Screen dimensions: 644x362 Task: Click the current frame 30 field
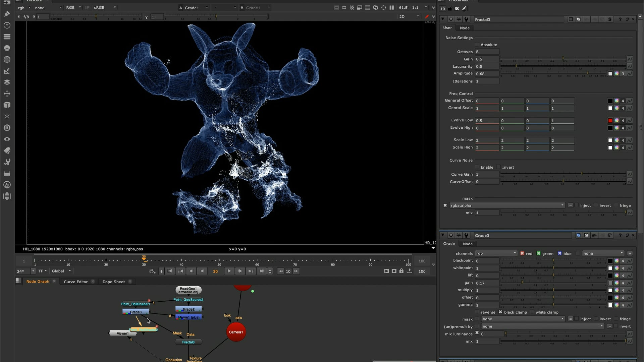[x=215, y=271]
